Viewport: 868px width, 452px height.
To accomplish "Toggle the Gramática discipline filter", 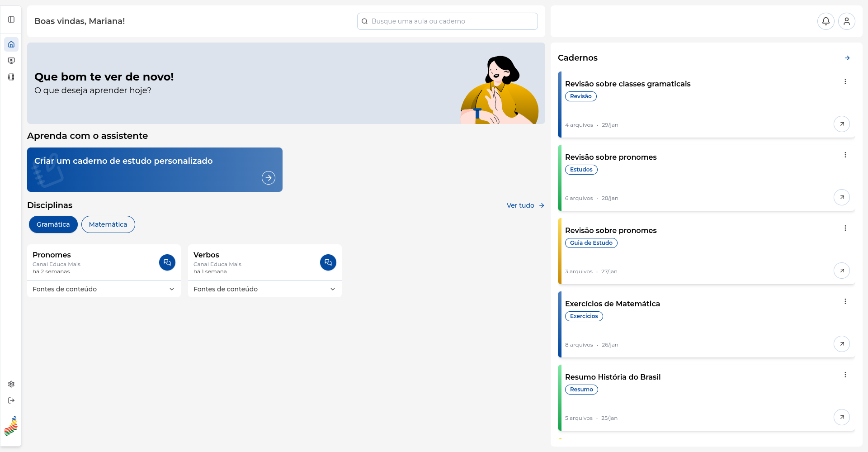I will point(53,224).
